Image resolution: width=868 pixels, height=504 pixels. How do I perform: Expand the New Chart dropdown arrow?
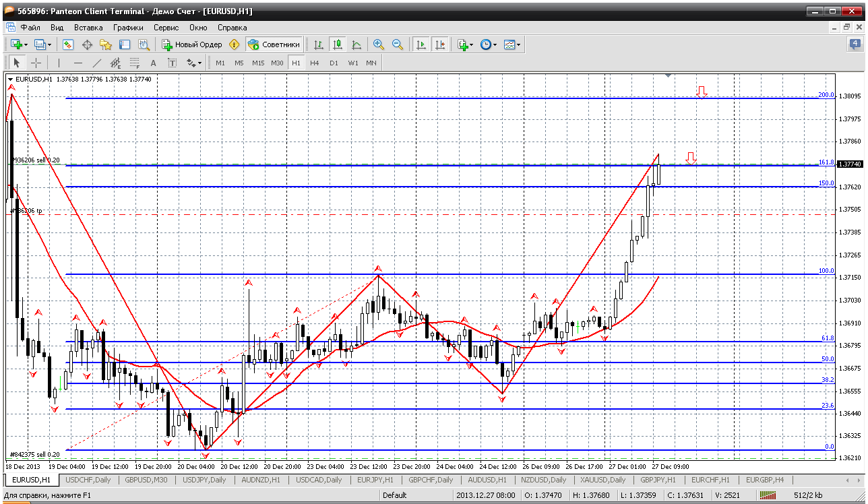26,44
